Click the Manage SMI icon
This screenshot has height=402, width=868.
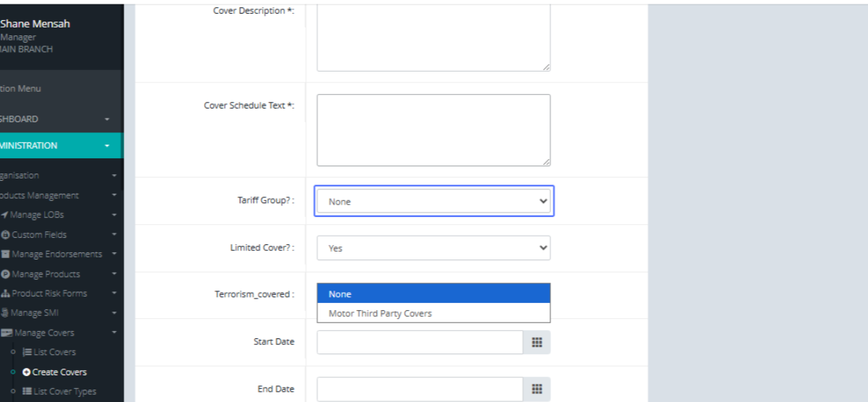[4, 313]
